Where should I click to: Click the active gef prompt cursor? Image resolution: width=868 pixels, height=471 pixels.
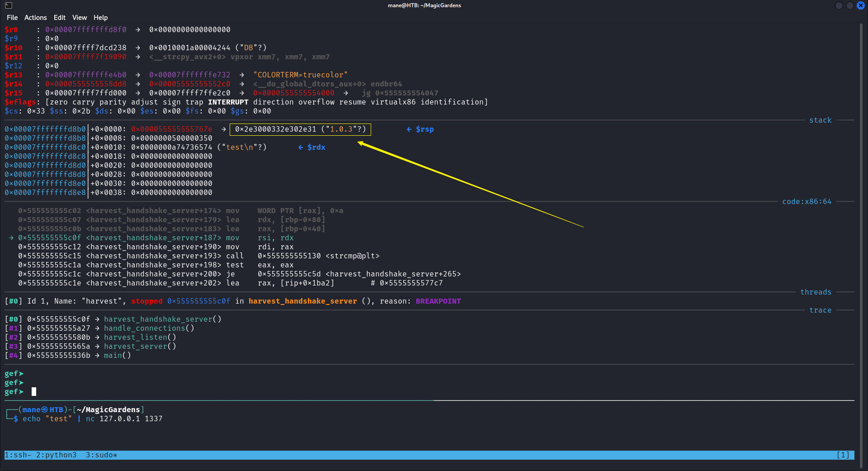pos(34,391)
